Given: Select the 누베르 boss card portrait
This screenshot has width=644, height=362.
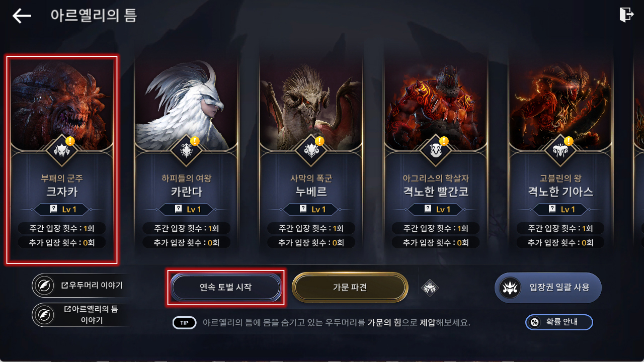Looking at the screenshot, I should 311,103.
